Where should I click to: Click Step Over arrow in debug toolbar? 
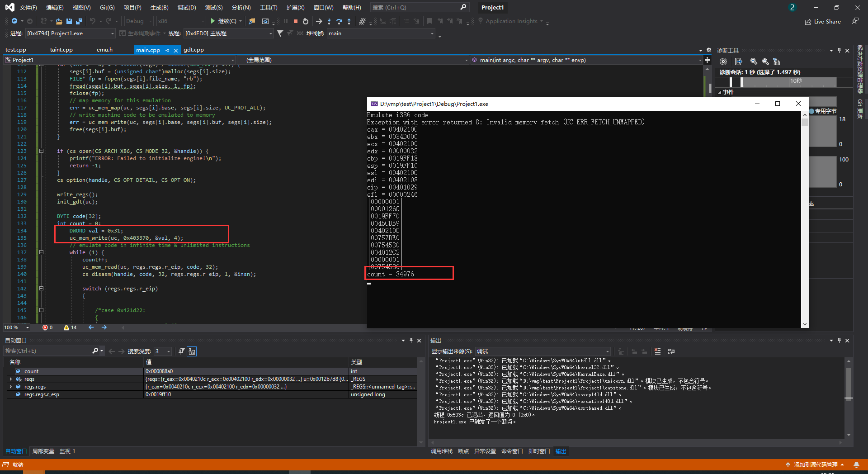tap(339, 21)
